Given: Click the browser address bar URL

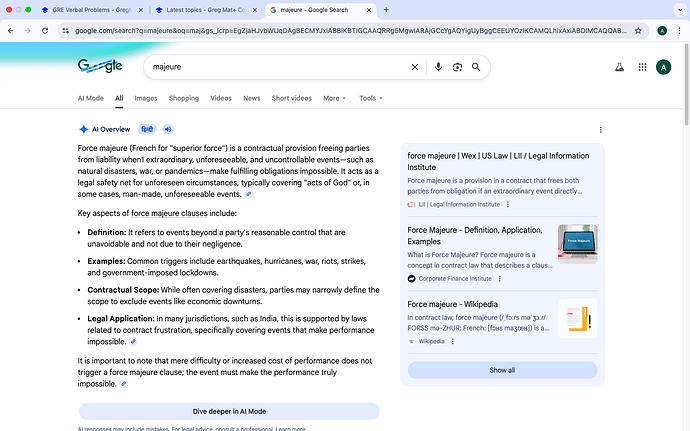Looking at the screenshot, I should pyautogui.click(x=351, y=30).
